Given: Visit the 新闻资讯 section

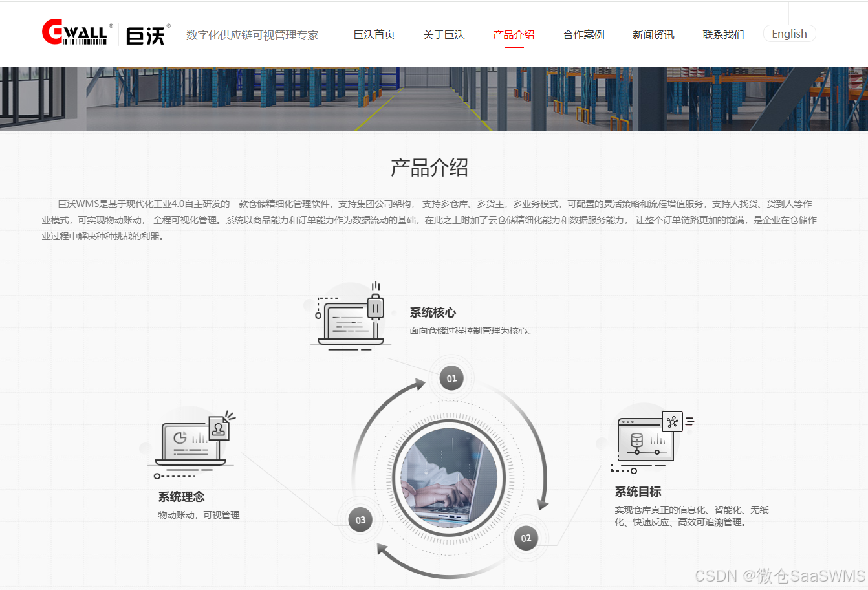Looking at the screenshot, I should click(x=653, y=34).
